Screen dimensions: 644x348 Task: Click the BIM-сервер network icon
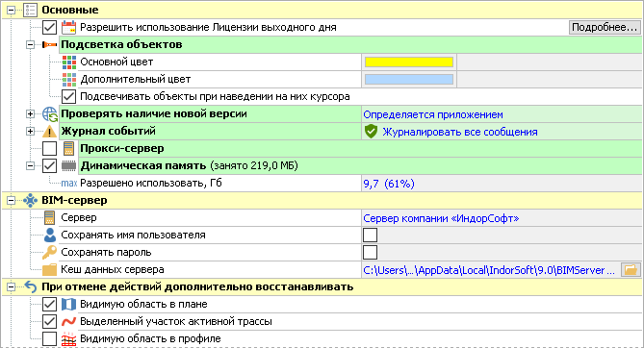[x=31, y=200]
